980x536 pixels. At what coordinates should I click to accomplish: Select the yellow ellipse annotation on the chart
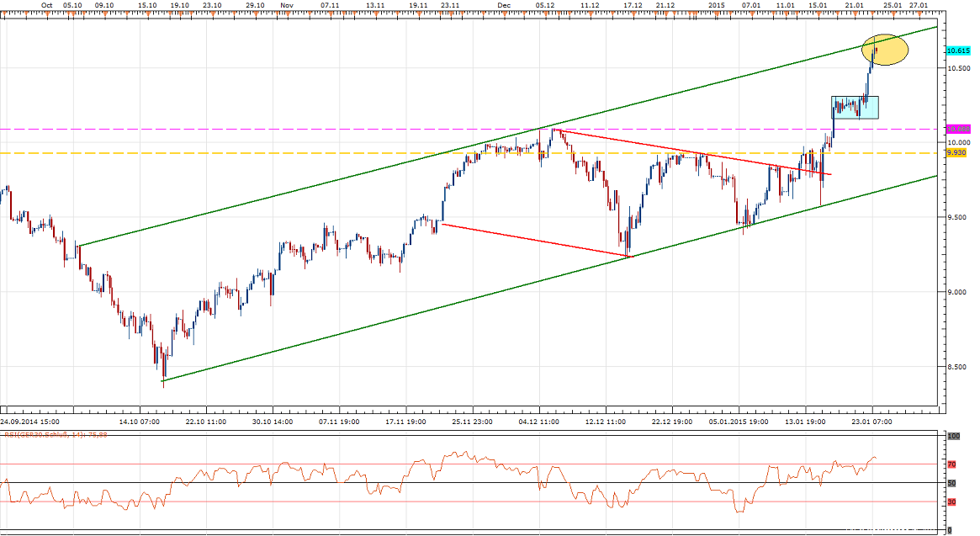point(885,51)
